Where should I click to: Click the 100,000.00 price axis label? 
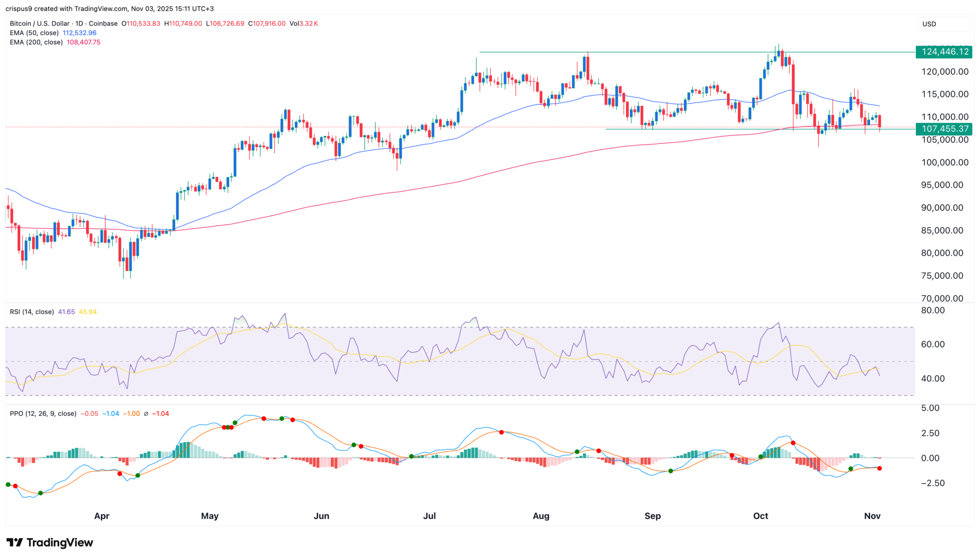click(945, 163)
